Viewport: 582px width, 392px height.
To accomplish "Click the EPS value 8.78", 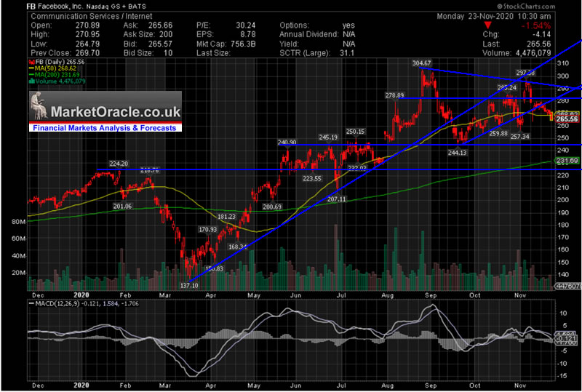I will [x=247, y=34].
